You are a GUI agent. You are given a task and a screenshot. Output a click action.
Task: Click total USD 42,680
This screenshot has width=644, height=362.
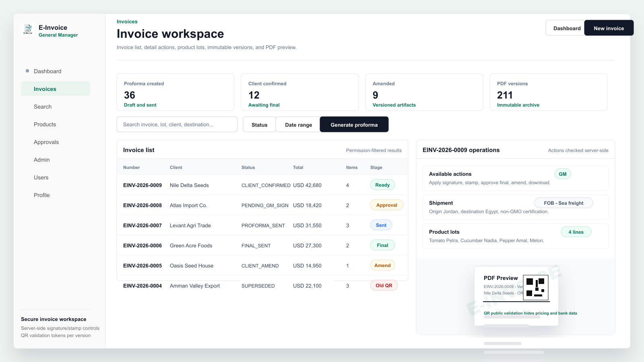(307, 185)
